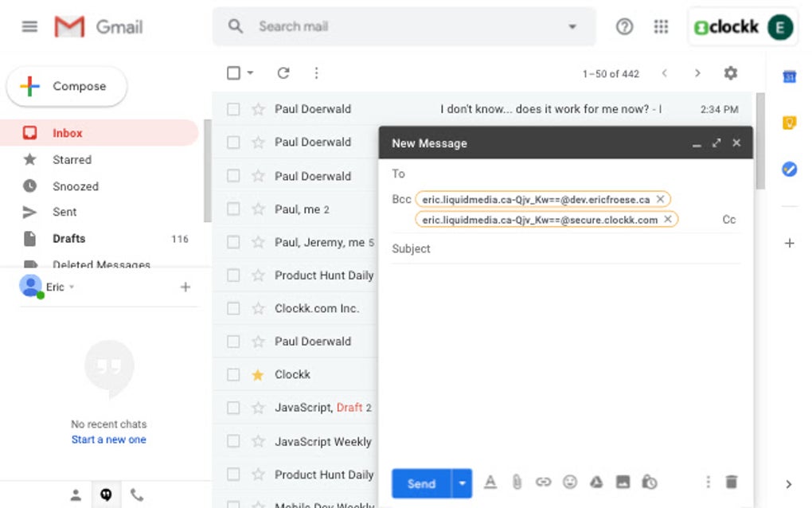The image size is (812, 508).
Task: Open text formatting options in compose
Action: [490, 482]
